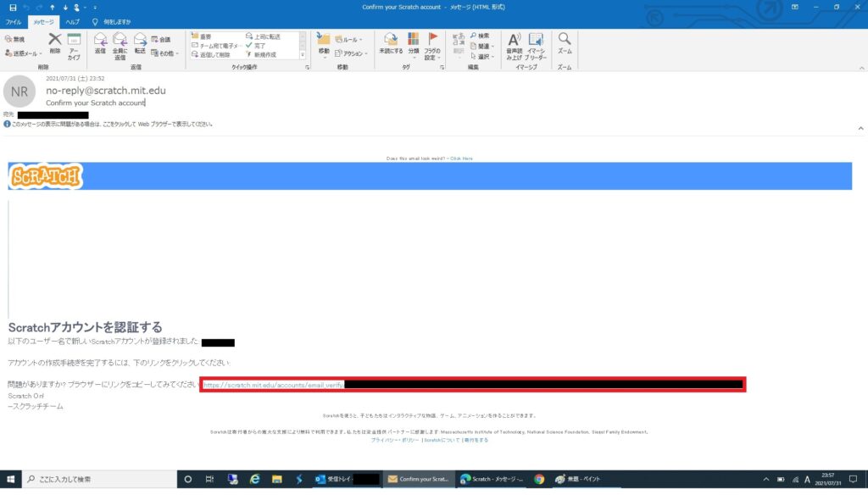Open Google Chrome from the taskbar

tap(539, 479)
